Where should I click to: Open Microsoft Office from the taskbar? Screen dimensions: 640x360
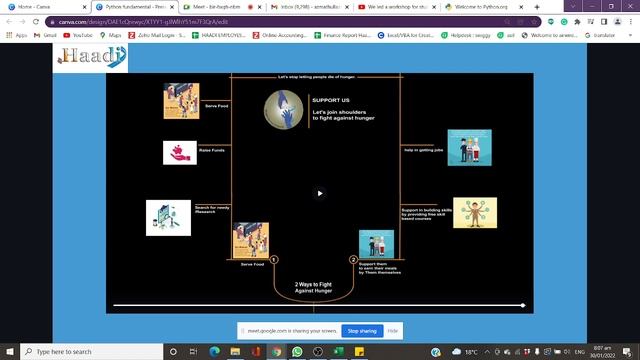tap(256, 351)
